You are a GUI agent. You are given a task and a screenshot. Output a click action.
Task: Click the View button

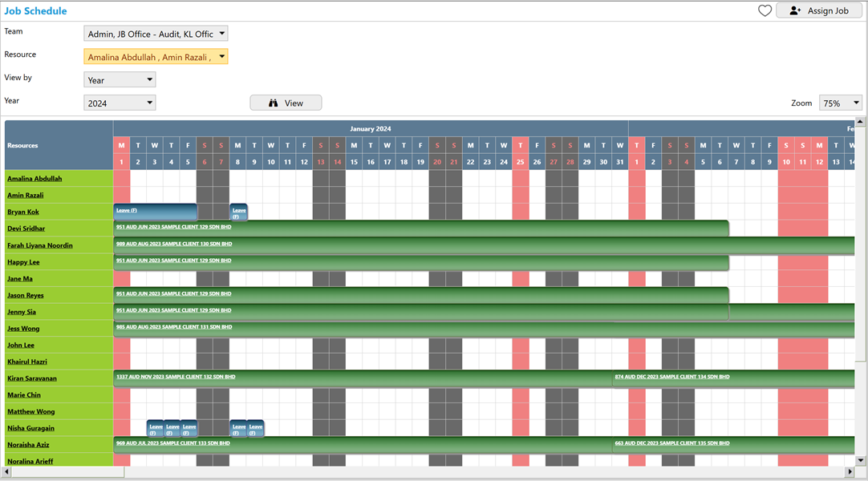286,103
